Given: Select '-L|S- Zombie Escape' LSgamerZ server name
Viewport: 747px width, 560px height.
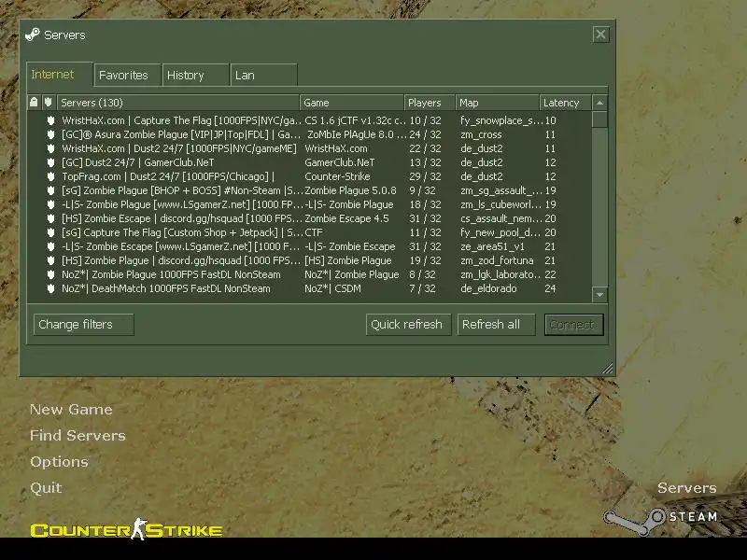Looking at the screenshot, I should pyautogui.click(x=182, y=246).
